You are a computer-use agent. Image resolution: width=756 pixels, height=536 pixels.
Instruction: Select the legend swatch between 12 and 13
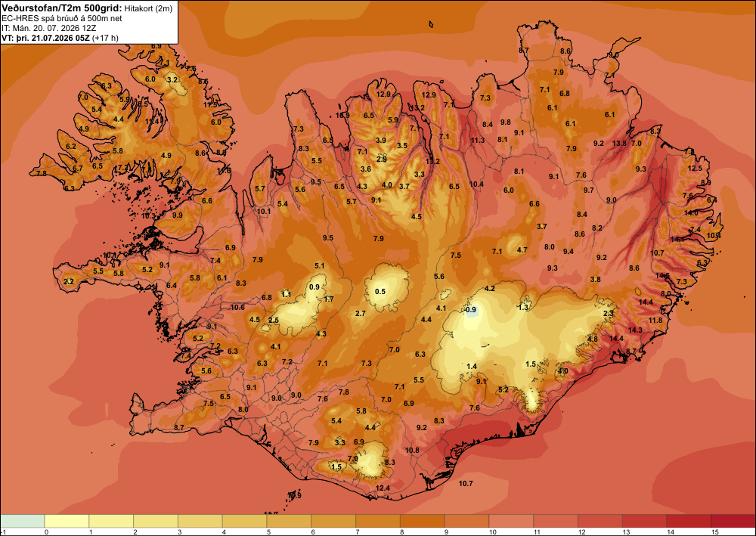(600, 521)
